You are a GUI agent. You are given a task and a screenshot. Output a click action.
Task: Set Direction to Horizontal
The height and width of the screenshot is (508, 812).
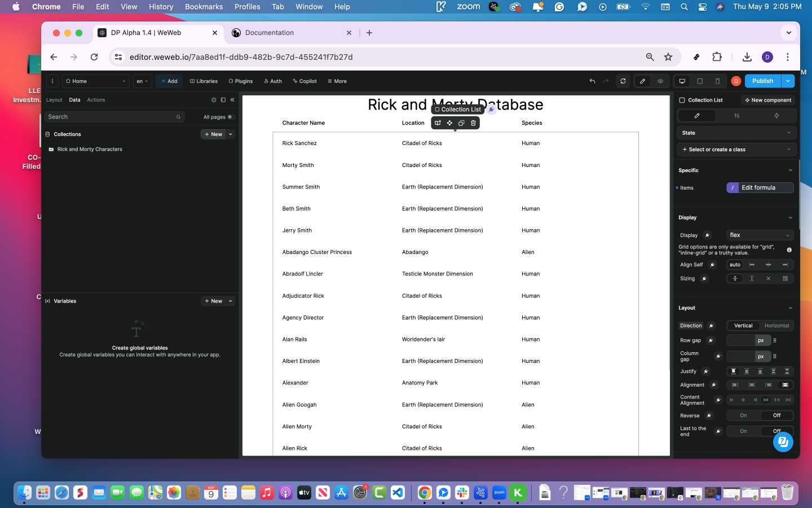pyautogui.click(x=776, y=326)
